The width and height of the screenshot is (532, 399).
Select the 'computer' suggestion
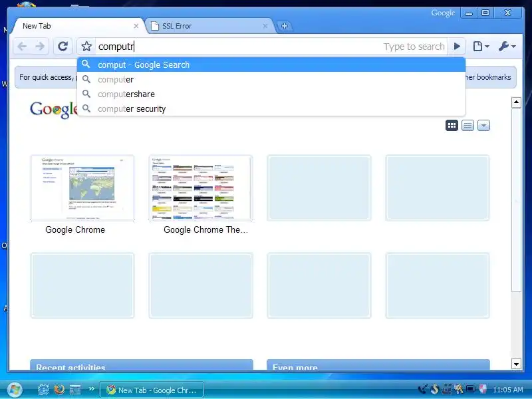(271, 79)
